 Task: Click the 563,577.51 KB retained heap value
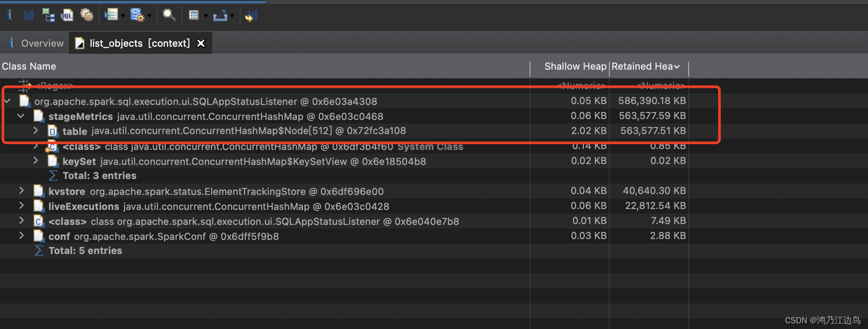(653, 131)
